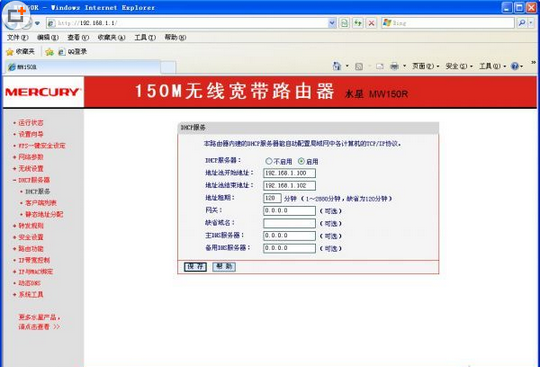This screenshot has width=541, height=367.
Task: Click the compatibility view icon beside address bar
Action: pos(344,23)
